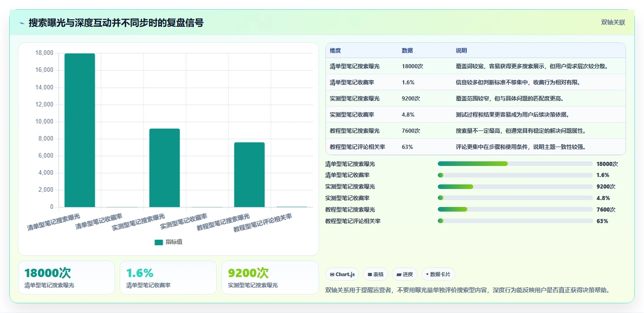This screenshot has width=644, height=313.
Task: Click the 7600次 cell in table
Action: pyautogui.click(x=411, y=131)
